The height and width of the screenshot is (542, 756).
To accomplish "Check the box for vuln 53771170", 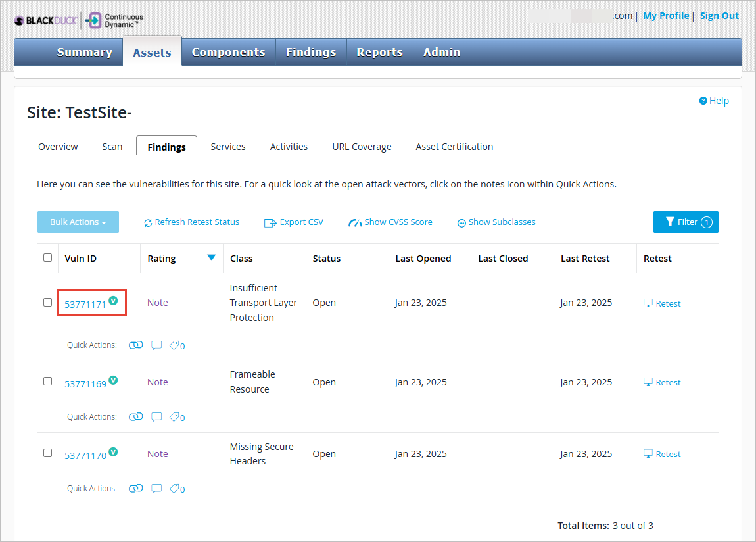I will coord(48,453).
